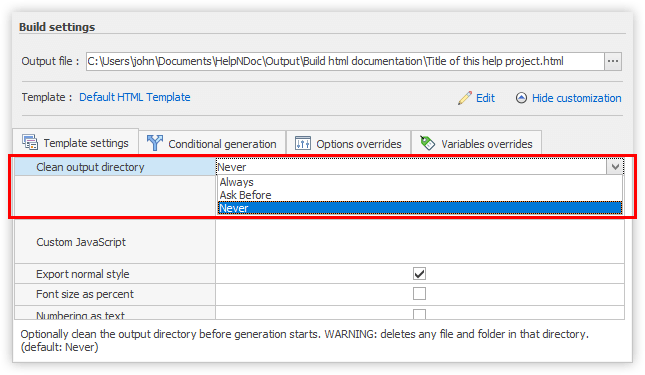The image size is (645, 375).
Task: Select the Custom JavaScript row label
Action: click(x=81, y=242)
